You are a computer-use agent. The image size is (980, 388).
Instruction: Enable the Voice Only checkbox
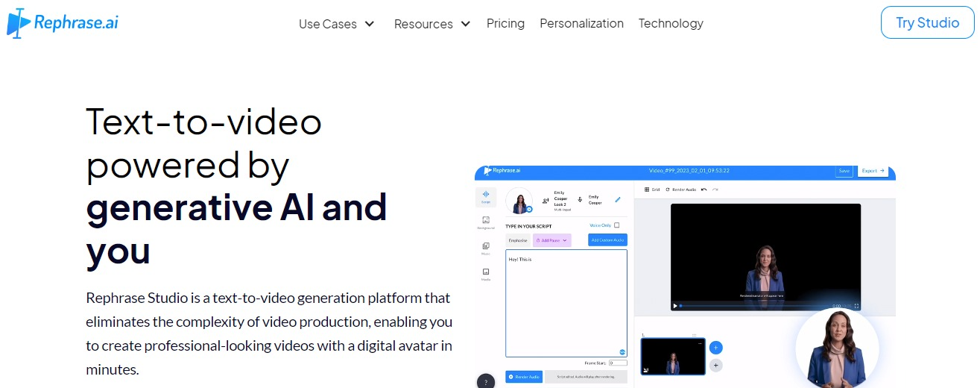pyautogui.click(x=616, y=225)
